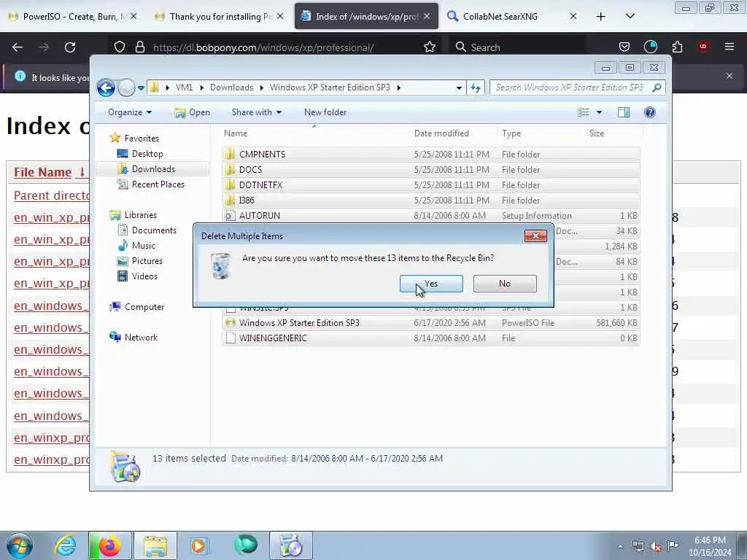Click VM1 in the address breadcrumb

point(184,87)
